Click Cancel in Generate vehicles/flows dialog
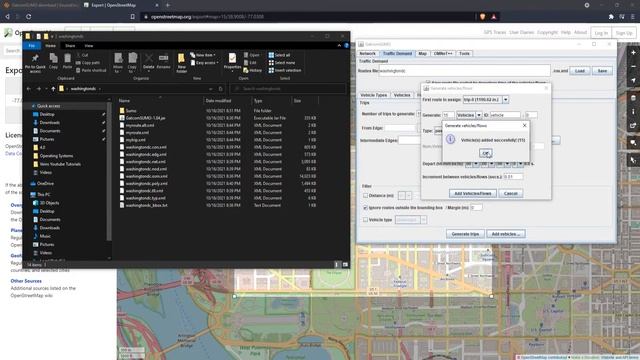Screen dimensions: 640x360 tap(511, 193)
